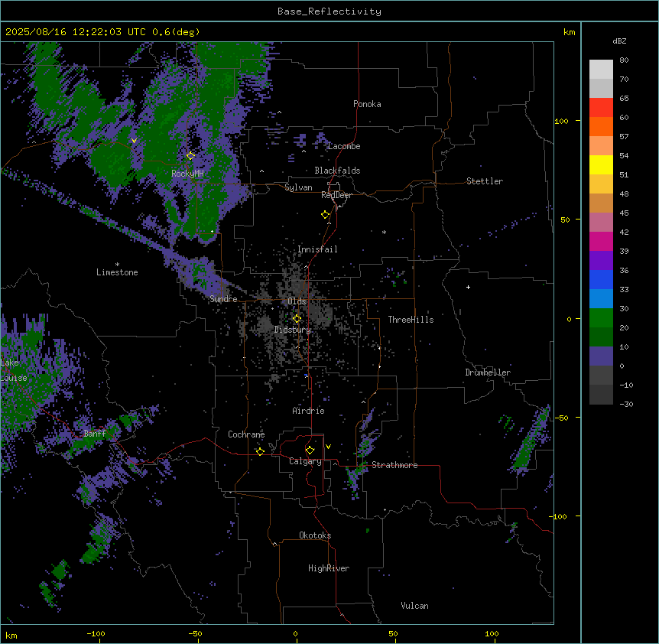Select the Innisfail label

[317, 249]
